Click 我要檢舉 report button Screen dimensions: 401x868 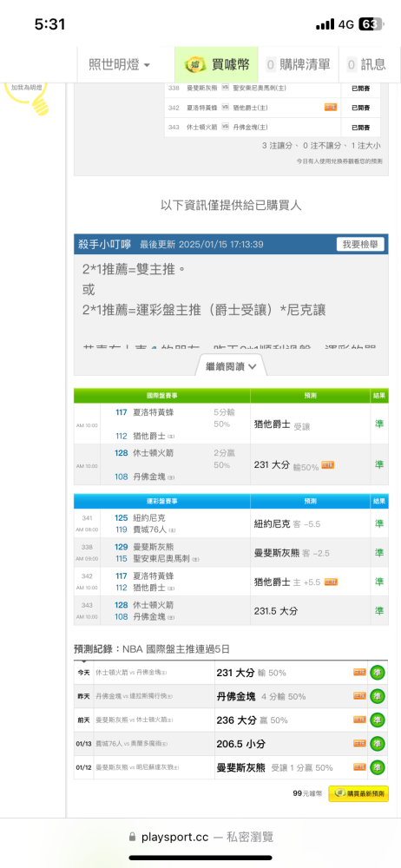(360, 244)
